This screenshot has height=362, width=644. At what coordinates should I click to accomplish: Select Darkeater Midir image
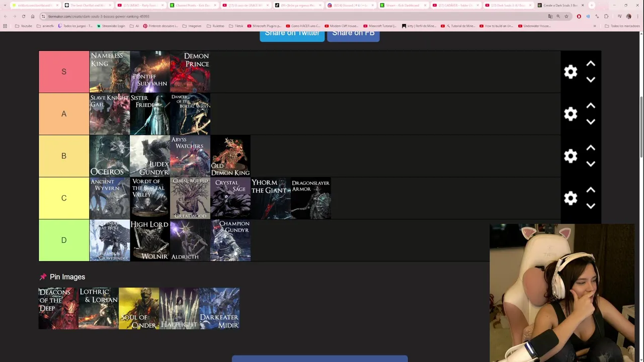click(x=219, y=308)
